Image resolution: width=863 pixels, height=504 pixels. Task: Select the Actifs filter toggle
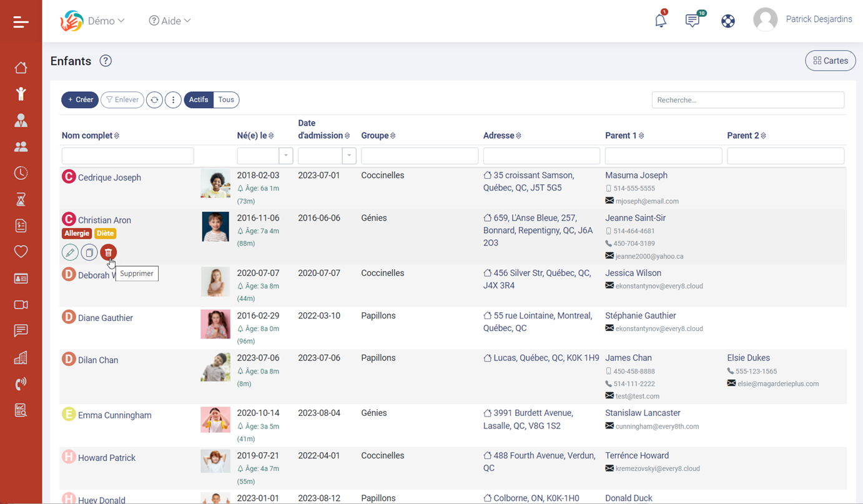[x=199, y=100]
